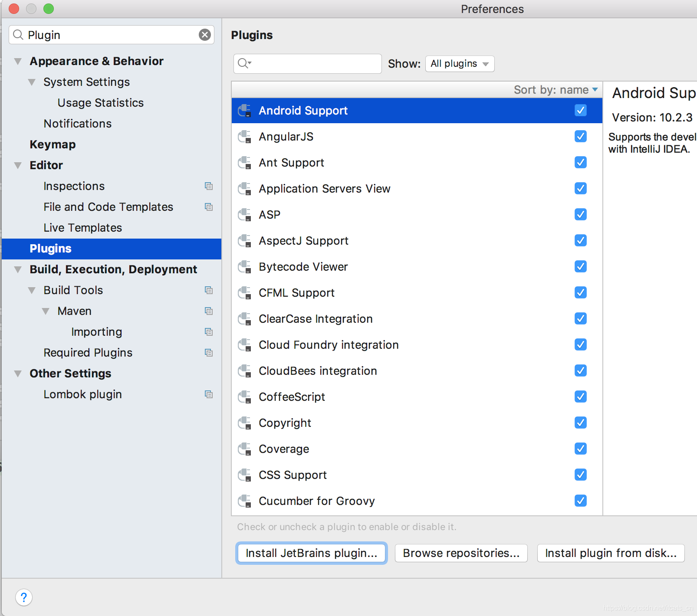Open the help question mark button

(24, 597)
